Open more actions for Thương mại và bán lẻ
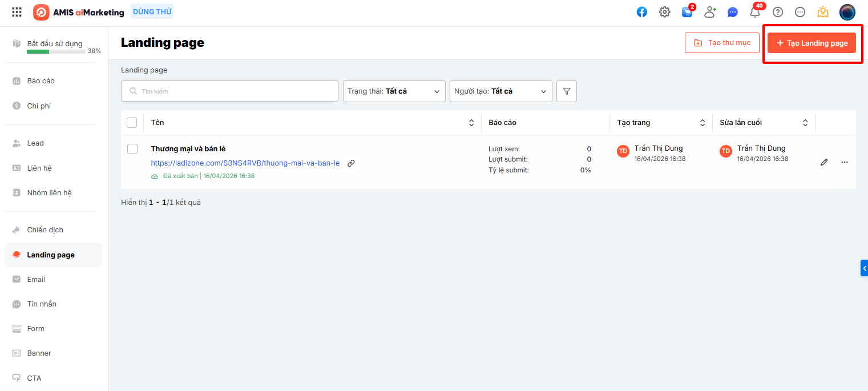Image resolution: width=868 pixels, height=391 pixels. [845, 162]
